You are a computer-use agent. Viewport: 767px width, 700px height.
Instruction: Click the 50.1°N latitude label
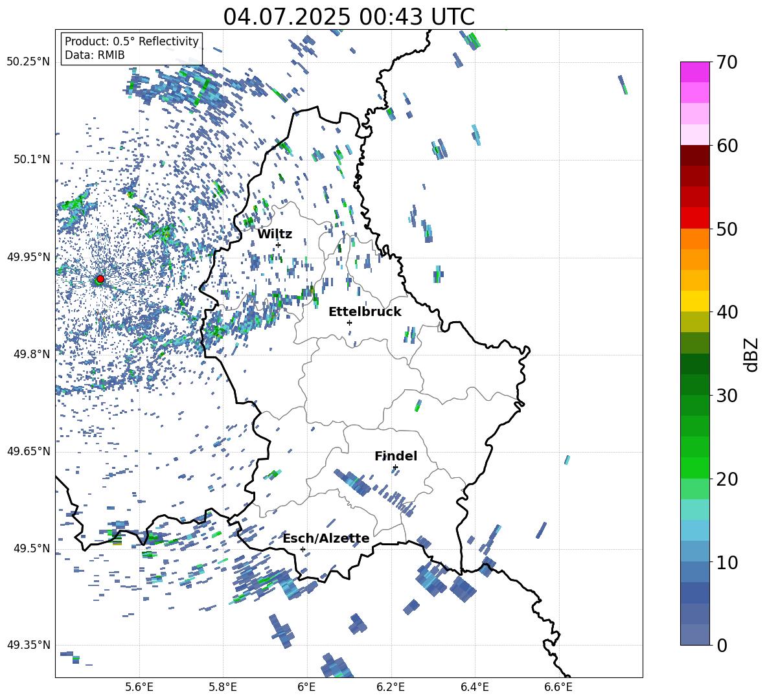pos(32,159)
